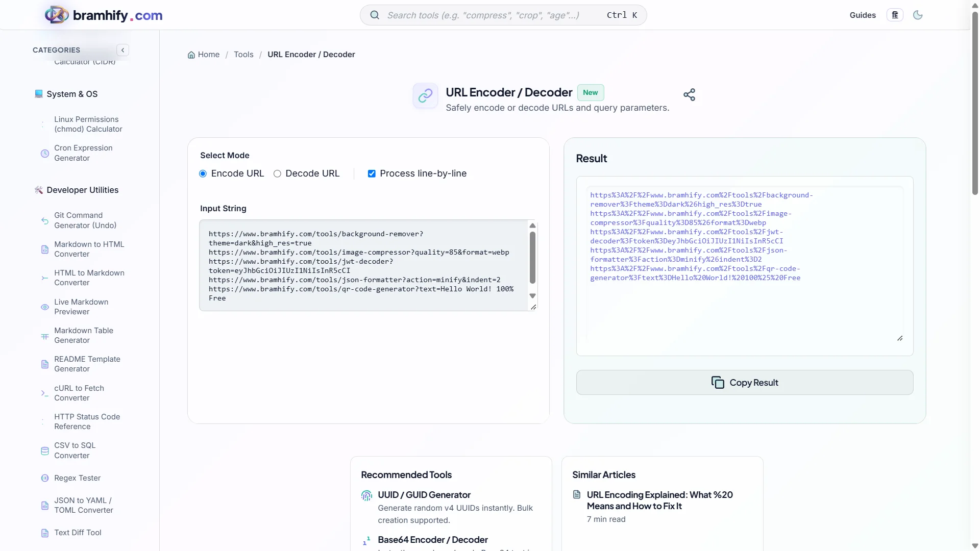Click inside the Result output textarea

745,264
